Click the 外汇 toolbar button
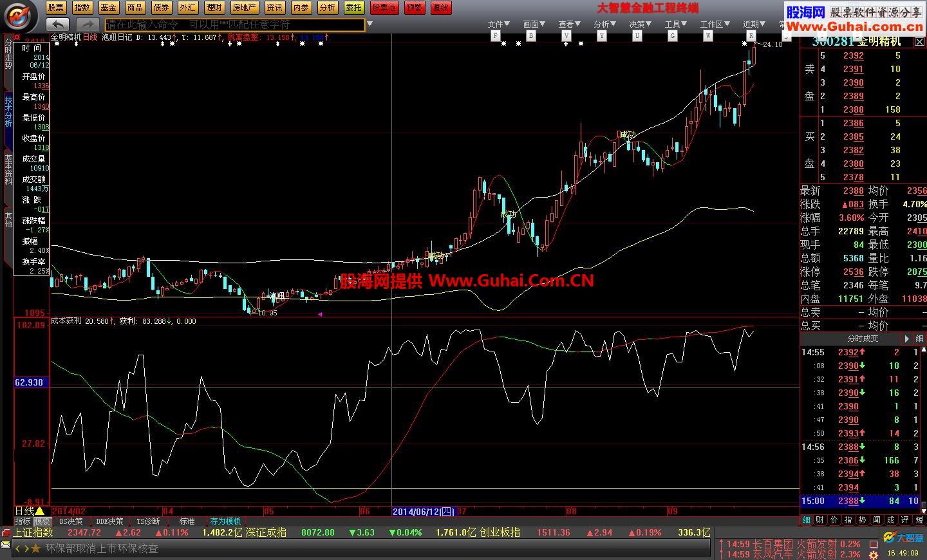 pyautogui.click(x=187, y=8)
